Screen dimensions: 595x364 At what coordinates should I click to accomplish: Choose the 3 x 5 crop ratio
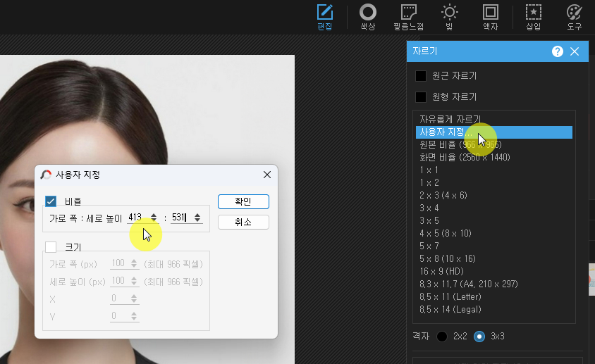pyautogui.click(x=494, y=220)
